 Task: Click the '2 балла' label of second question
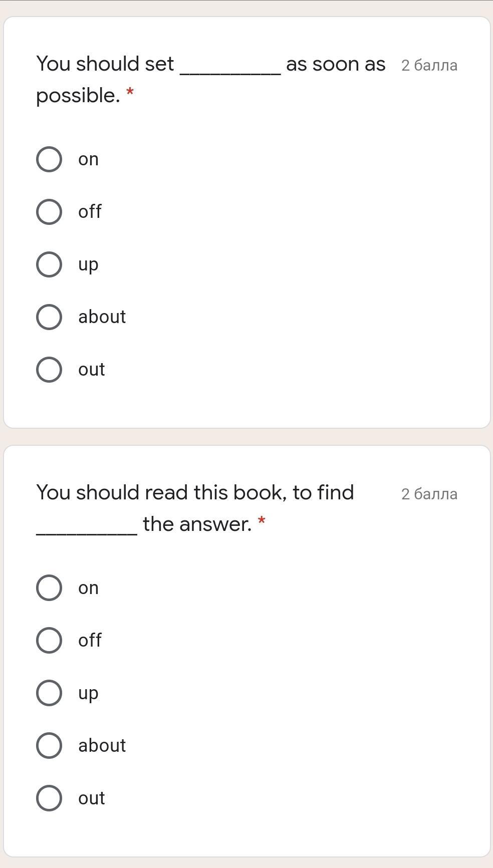(429, 494)
